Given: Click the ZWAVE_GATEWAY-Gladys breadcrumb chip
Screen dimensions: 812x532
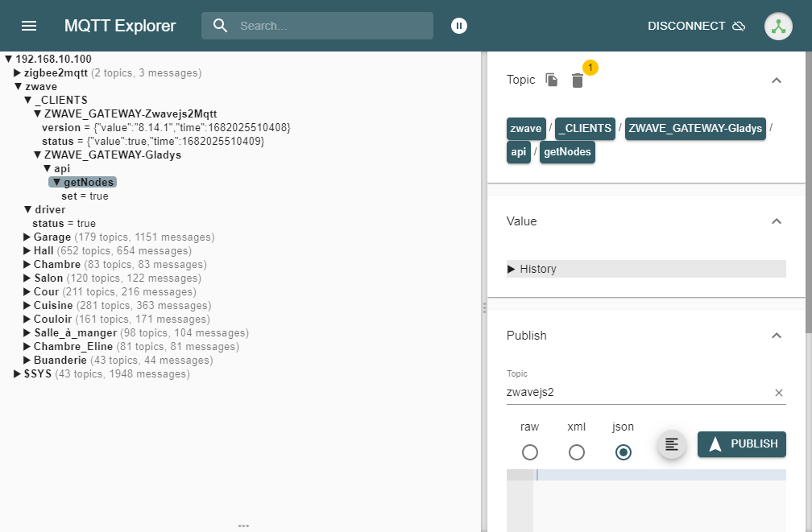Looking at the screenshot, I should click(695, 129).
